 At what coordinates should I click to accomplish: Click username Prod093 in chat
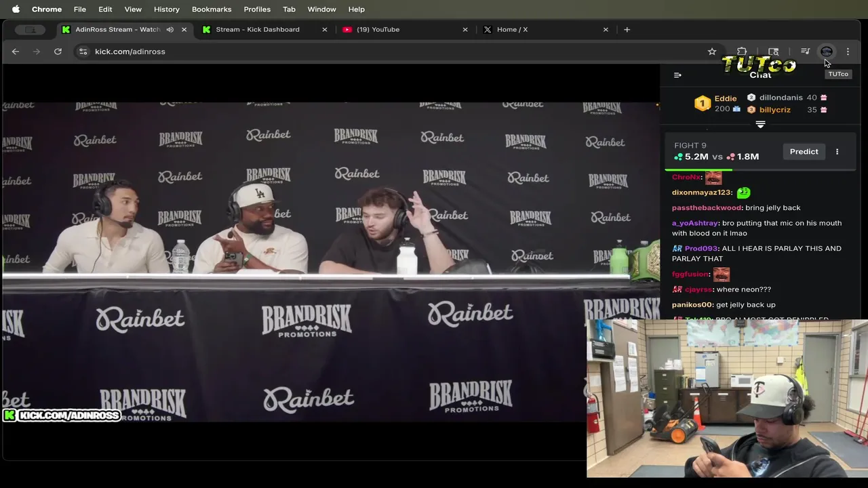pos(701,249)
